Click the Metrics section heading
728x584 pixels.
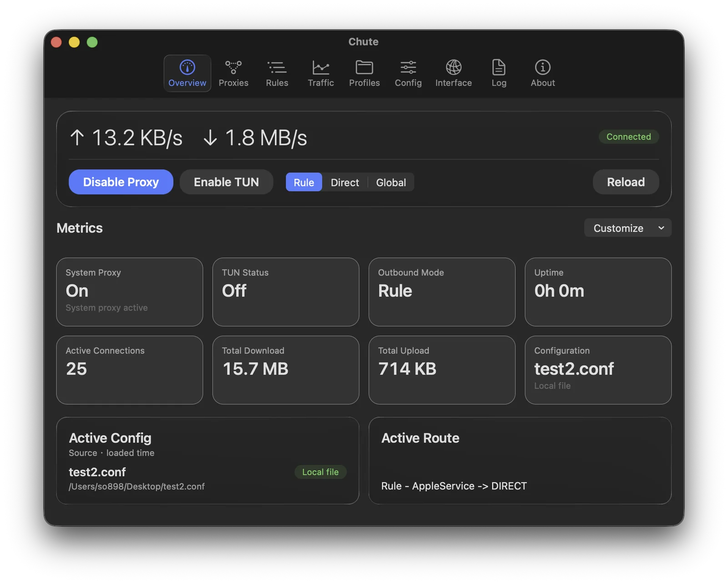point(80,228)
